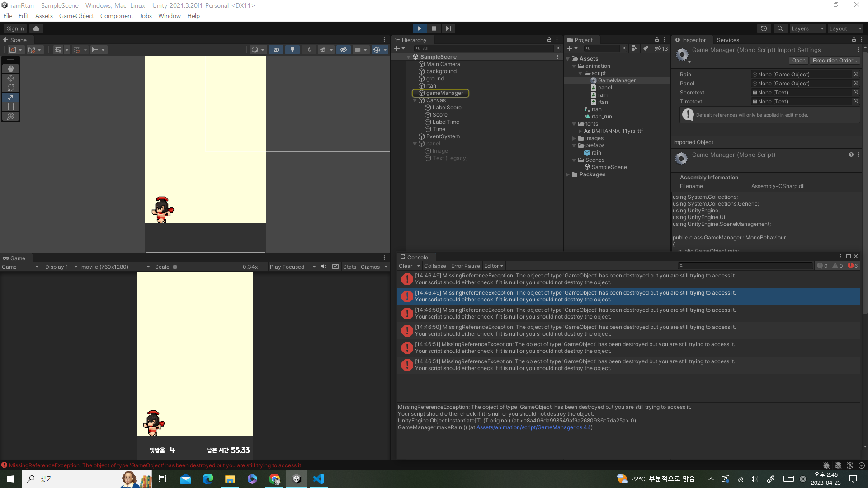Viewport: 868px width, 488px height.
Task: Collapse the SampleScene hierarchy
Action: click(x=409, y=57)
